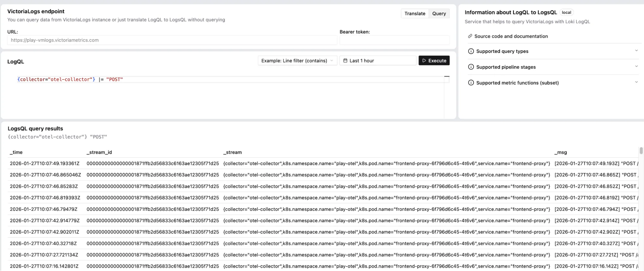Viewport: 644px width, 271px height.
Task: Switch to Query mode
Action: click(x=439, y=14)
